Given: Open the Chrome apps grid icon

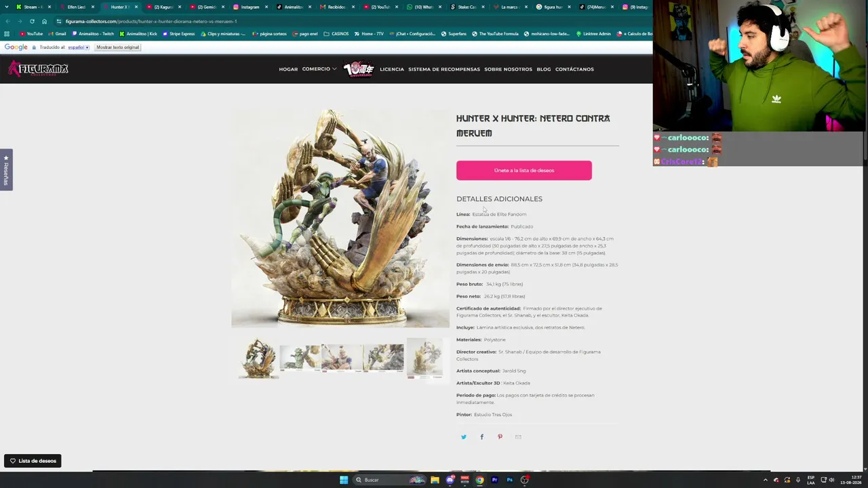Looking at the screenshot, I should click(x=7, y=33).
